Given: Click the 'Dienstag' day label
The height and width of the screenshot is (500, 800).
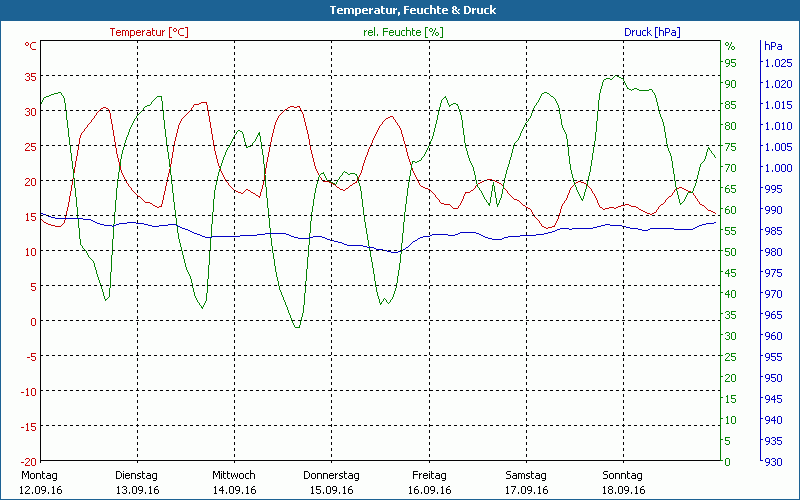Looking at the screenshot, I should (x=136, y=476).
